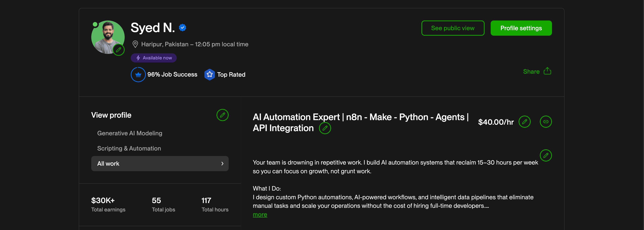The width and height of the screenshot is (644, 230).
Task: Toggle the Available now availability badge
Action: [x=154, y=58]
